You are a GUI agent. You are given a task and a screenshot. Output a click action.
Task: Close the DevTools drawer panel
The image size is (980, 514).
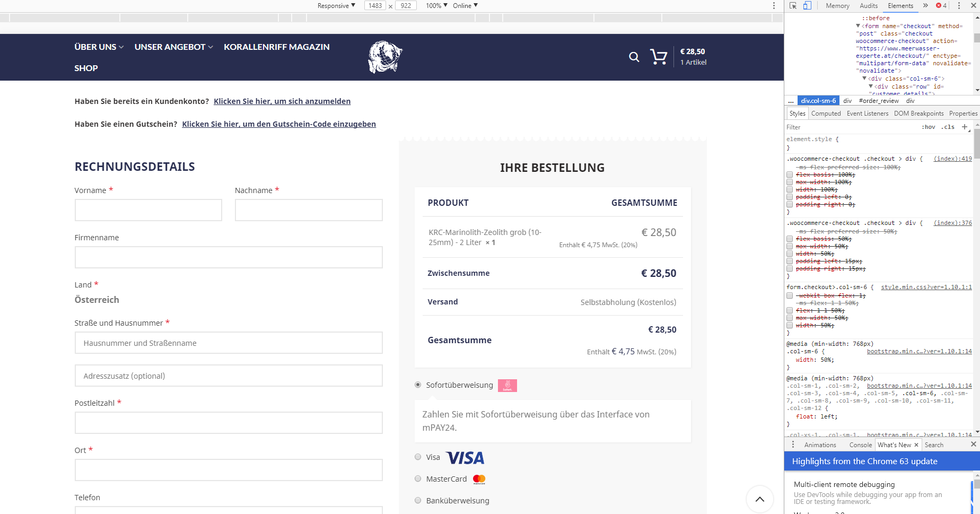click(x=973, y=445)
